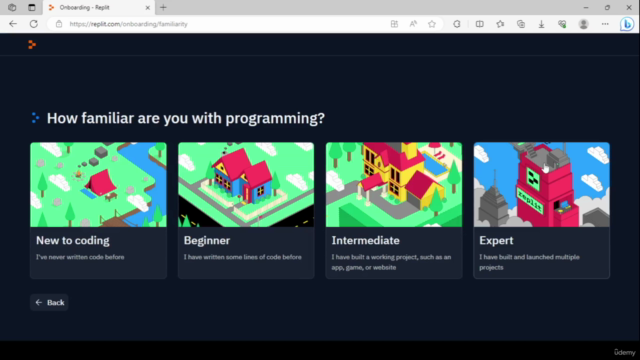Add this page to favorites star
640x360 pixels.
click(x=432, y=24)
